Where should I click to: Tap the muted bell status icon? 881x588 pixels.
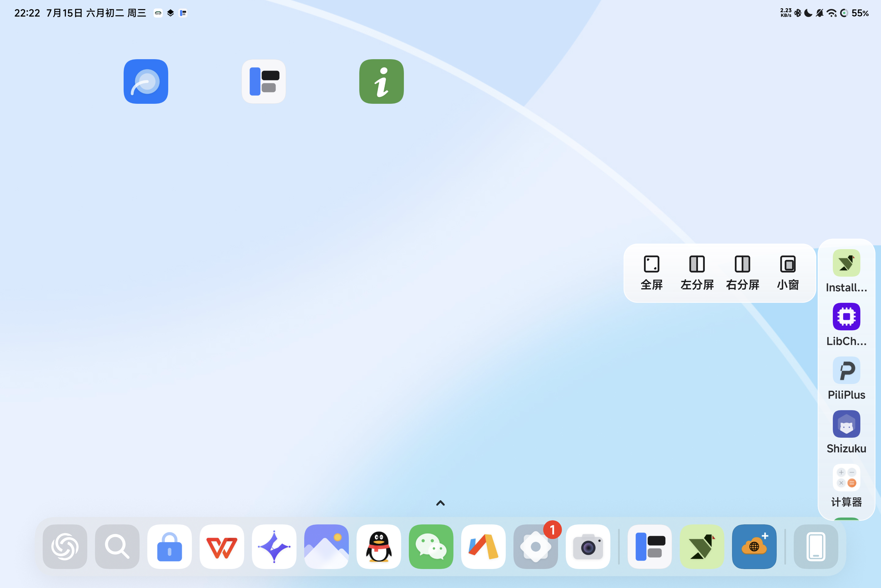point(820,13)
